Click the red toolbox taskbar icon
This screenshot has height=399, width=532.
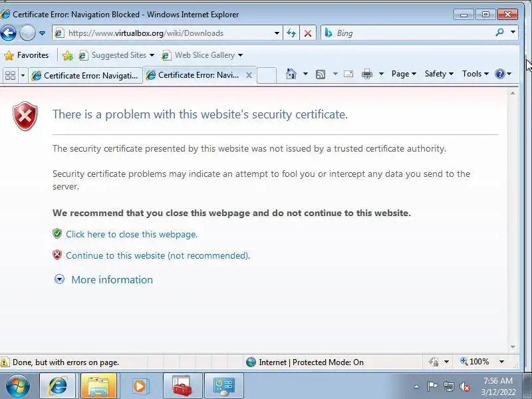(182, 386)
